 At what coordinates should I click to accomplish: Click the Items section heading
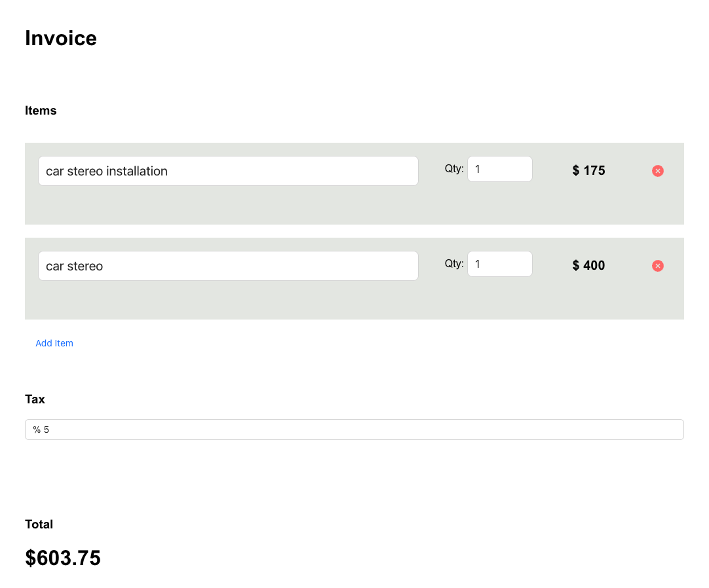pyautogui.click(x=41, y=111)
